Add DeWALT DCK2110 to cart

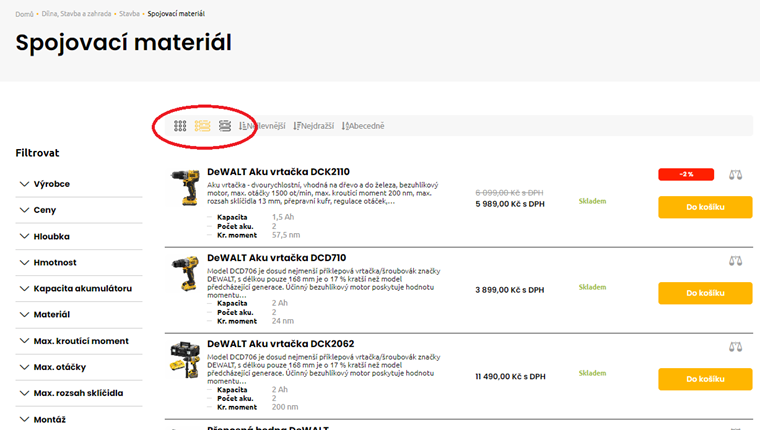[705, 207]
